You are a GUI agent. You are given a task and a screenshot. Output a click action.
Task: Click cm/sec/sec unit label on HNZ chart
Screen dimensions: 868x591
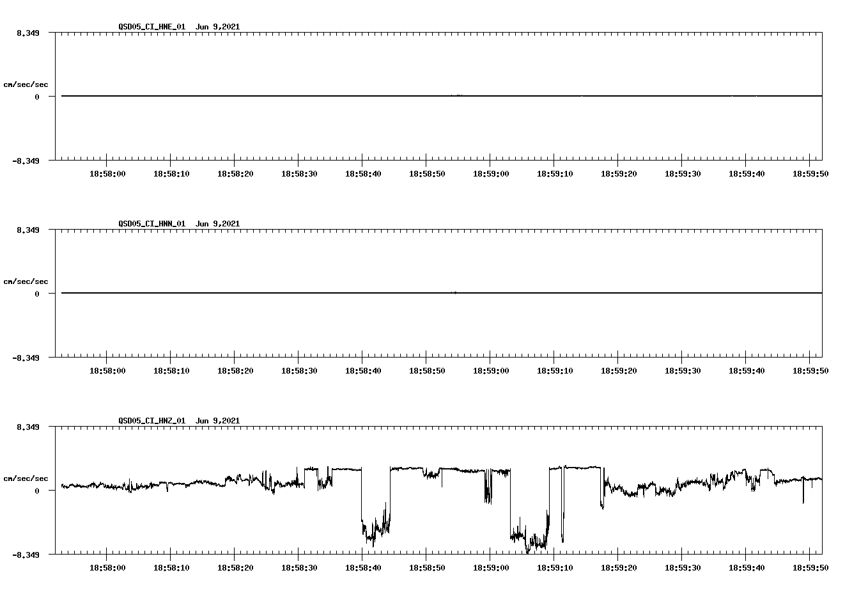[26, 478]
